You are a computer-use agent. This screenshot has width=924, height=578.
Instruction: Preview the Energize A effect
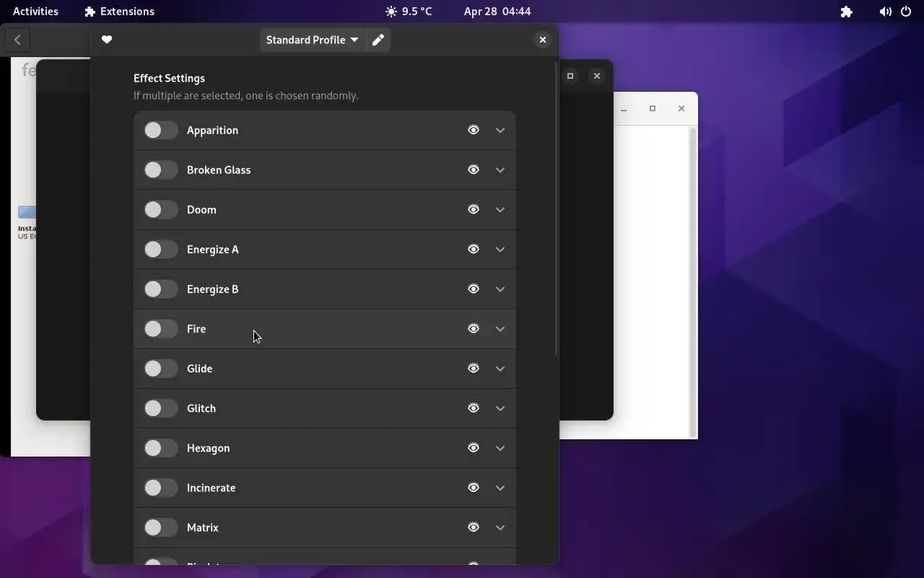[474, 249]
